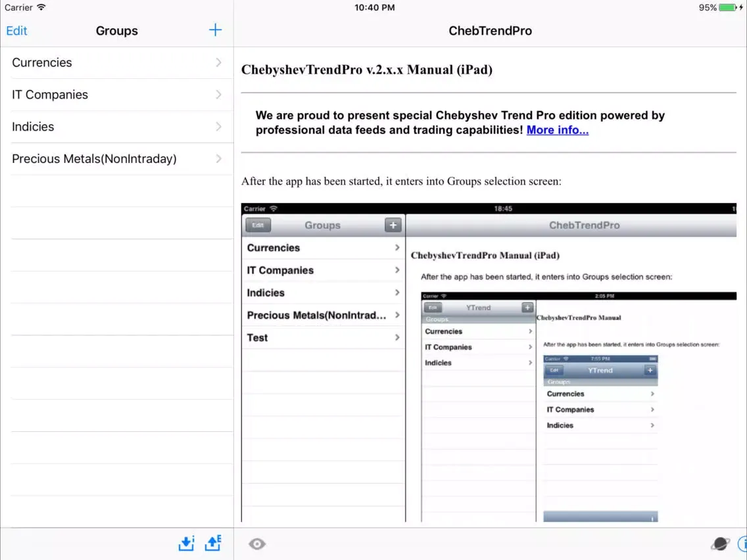The height and width of the screenshot is (560, 747).
Task: Tap the plus icon to add a group
Action: click(215, 30)
